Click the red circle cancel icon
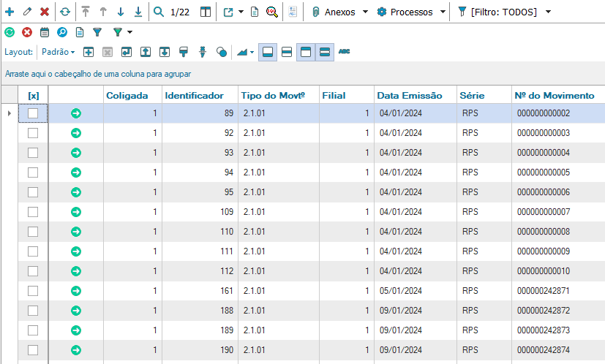605x364 pixels. pos(27,32)
